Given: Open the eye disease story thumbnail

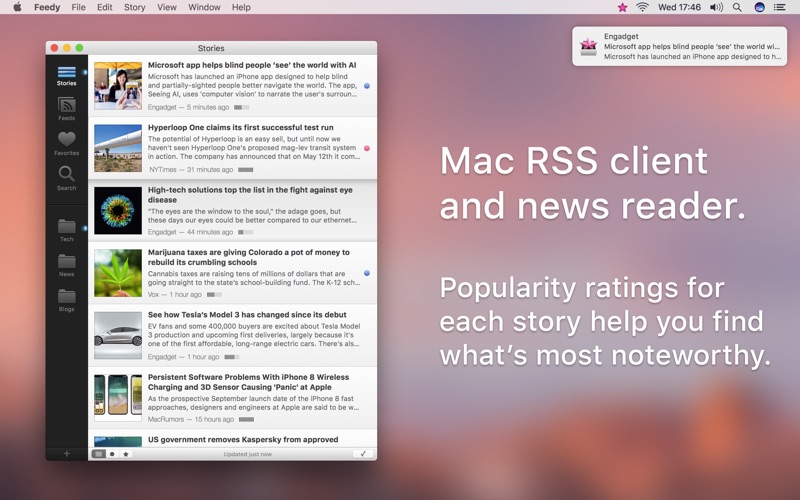Looking at the screenshot, I should click(x=118, y=210).
